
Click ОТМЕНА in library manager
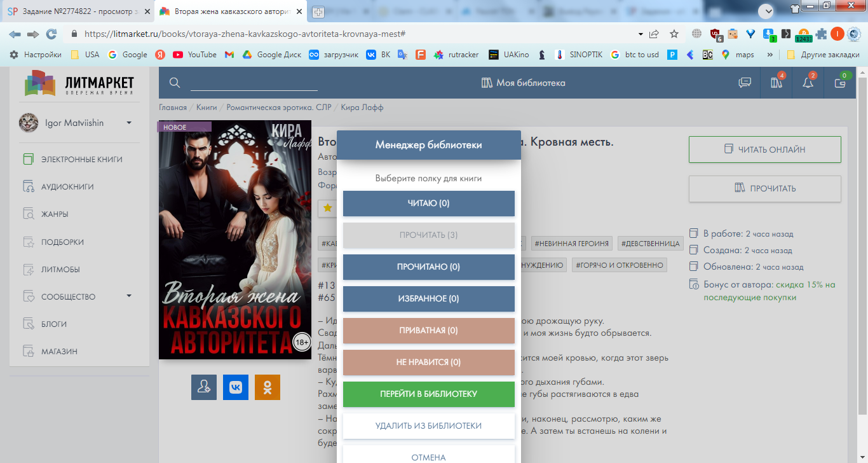coord(429,455)
